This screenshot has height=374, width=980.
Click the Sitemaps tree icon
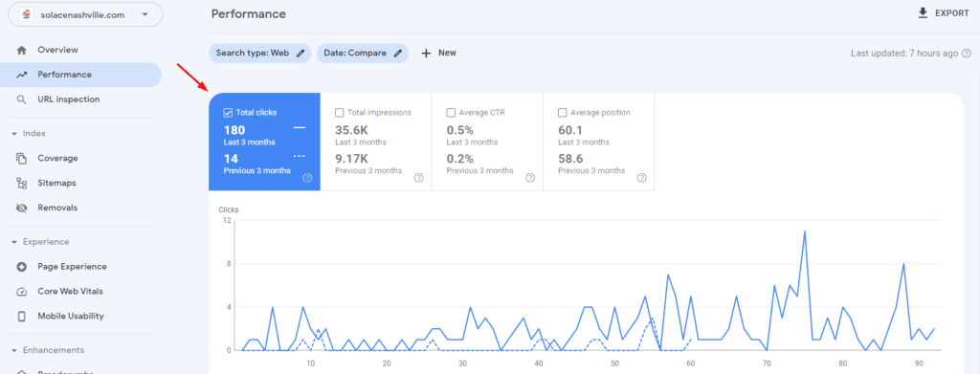click(x=22, y=183)
